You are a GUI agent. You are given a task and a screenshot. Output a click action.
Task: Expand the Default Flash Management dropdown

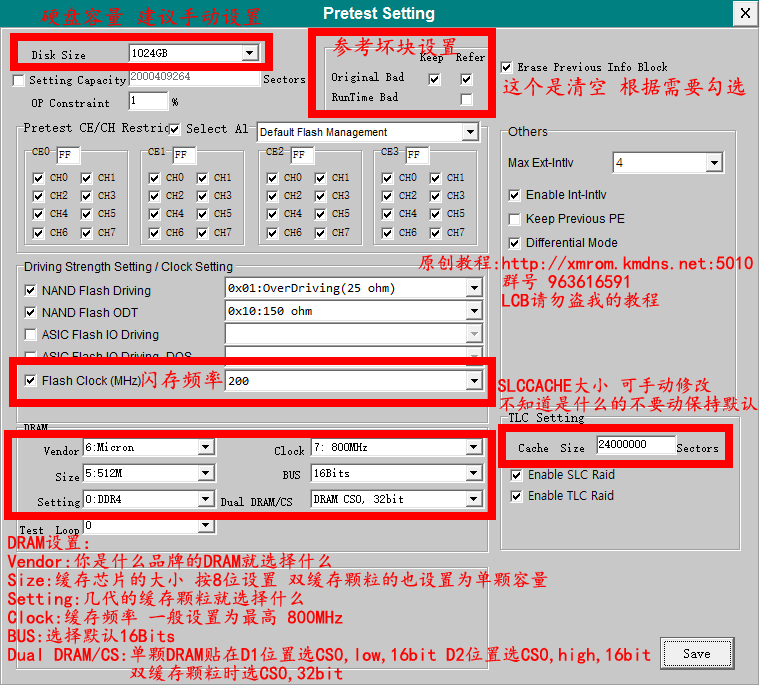(470, 132)
